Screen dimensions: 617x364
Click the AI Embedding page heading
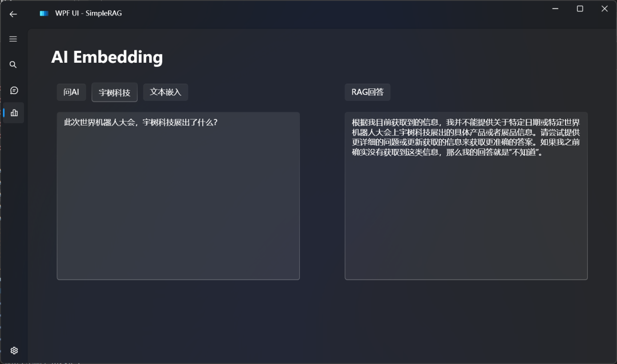(x=107, y=56)
